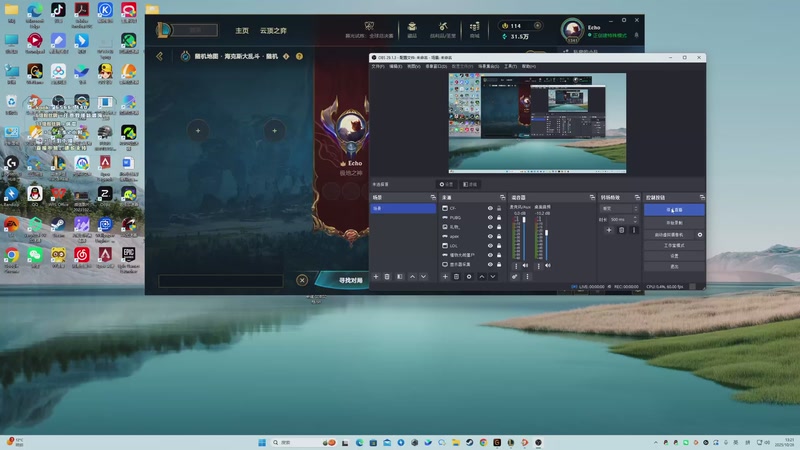Pop out the Audio Mixer dock panel
The image size is (800, 450).
pos(592,197)
